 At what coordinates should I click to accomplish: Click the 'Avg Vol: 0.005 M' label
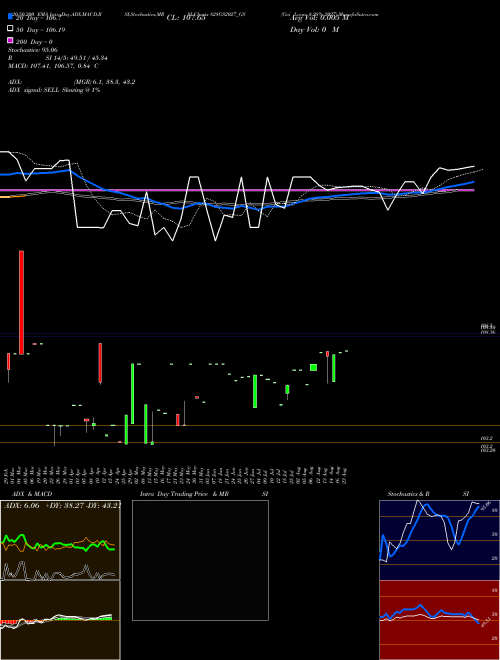(x=319, y=18)
